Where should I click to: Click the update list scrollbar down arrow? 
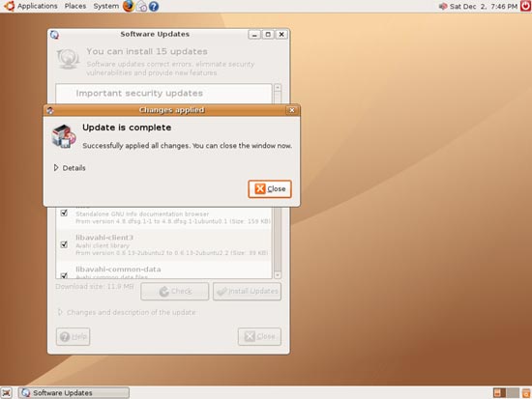click(278, 275)
